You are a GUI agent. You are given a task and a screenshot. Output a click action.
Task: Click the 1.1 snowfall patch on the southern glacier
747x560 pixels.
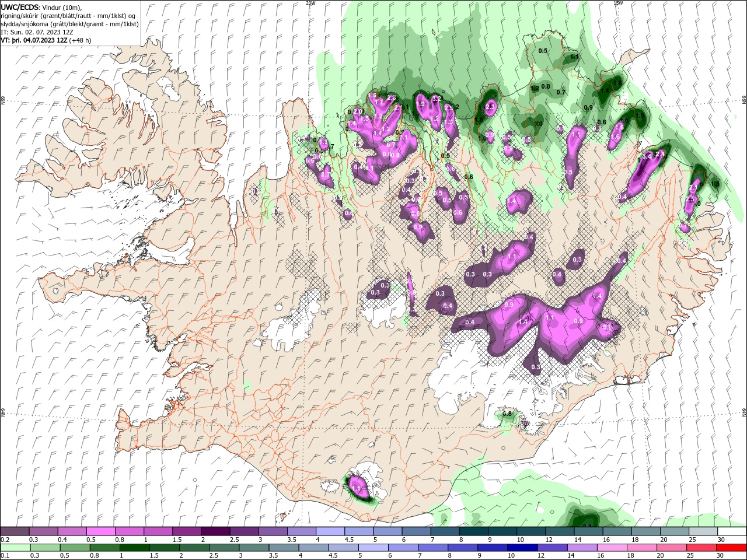coord(358,488)
